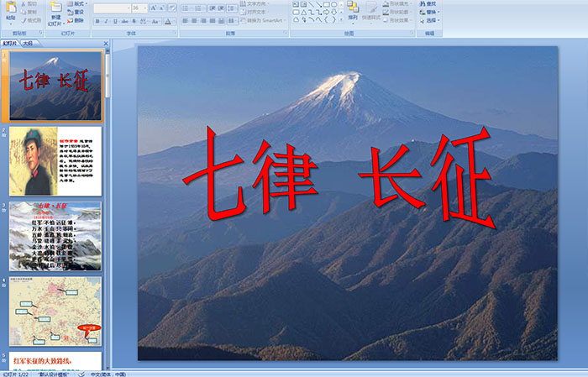Open the 文字方向 text direction menu
Image resolution: width=588 pixels, height=377 pixels.
click(255, 3)
